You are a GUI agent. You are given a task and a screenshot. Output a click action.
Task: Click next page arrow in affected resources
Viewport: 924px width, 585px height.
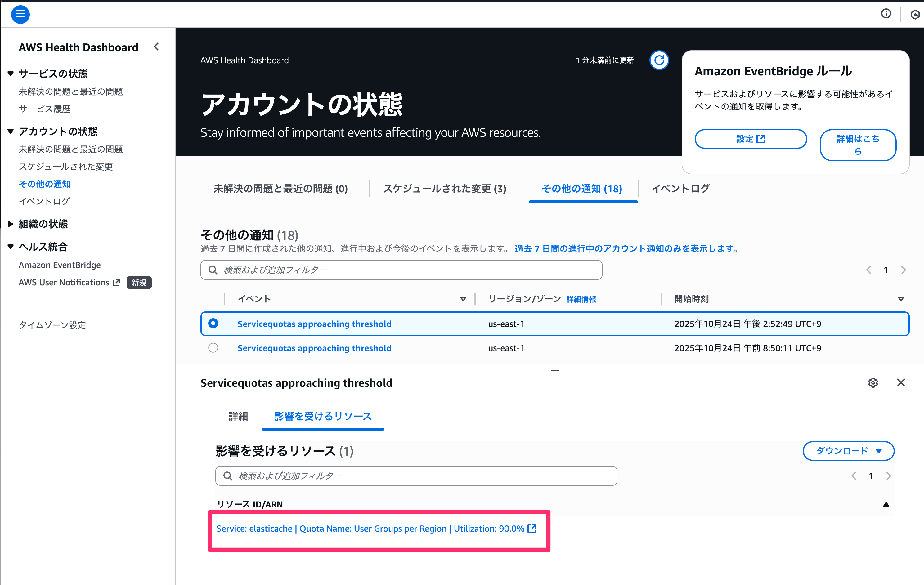pos(888,476)
